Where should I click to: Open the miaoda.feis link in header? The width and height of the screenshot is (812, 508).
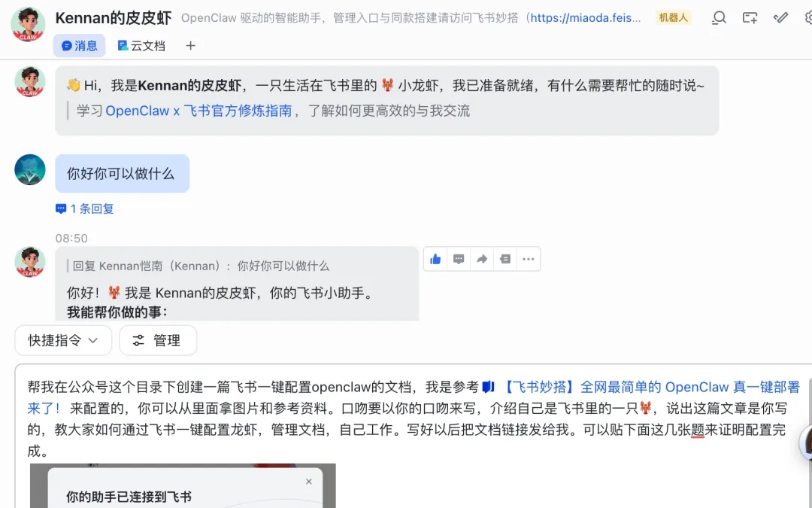[x=586, y=18]
